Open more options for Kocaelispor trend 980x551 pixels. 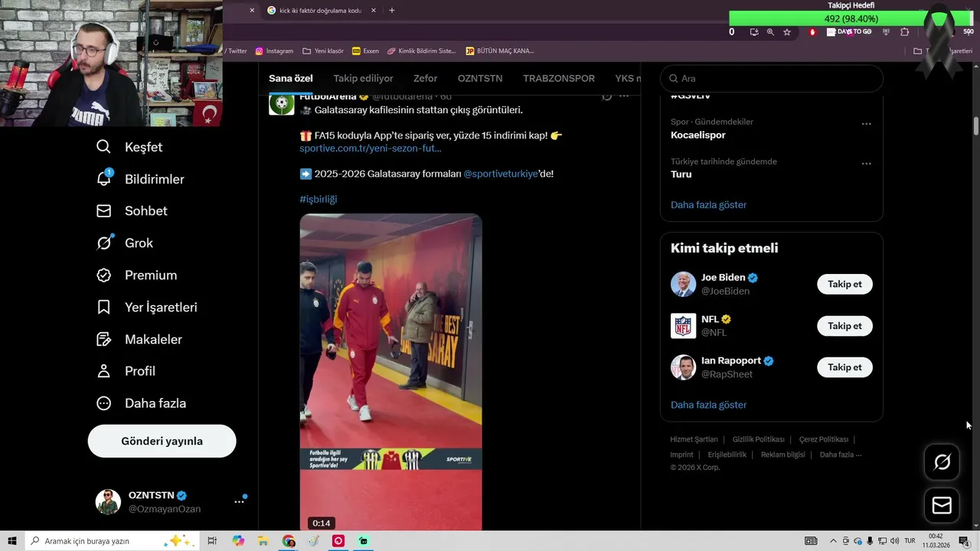tap(866, 124)
